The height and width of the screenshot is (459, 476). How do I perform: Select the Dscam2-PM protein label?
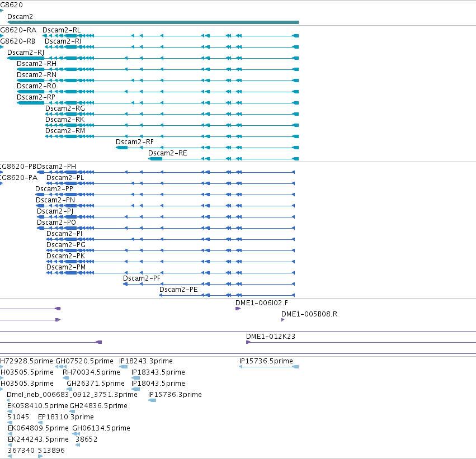tap(66, 268)
